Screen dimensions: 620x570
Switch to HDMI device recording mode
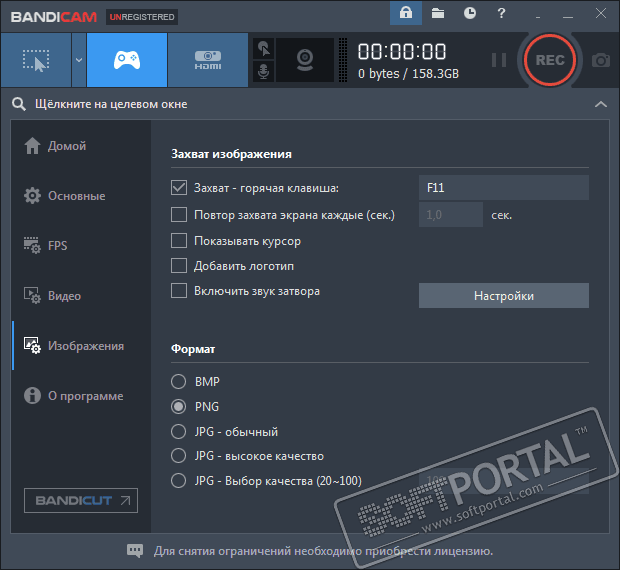208,60
